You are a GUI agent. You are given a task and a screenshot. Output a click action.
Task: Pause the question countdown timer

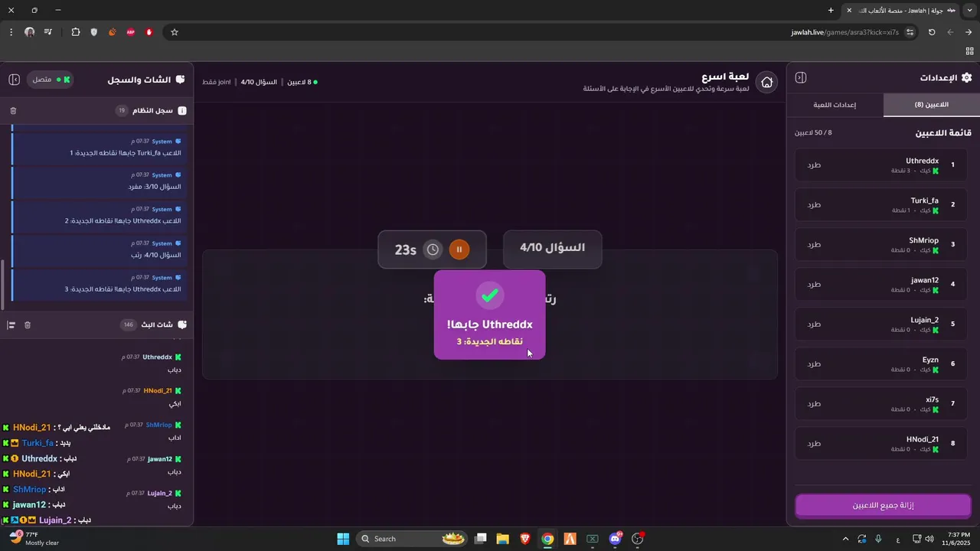click(459, 249)
